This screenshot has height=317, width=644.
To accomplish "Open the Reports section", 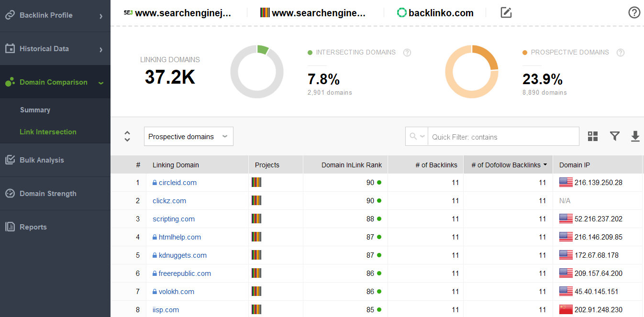I will [55, 227].
